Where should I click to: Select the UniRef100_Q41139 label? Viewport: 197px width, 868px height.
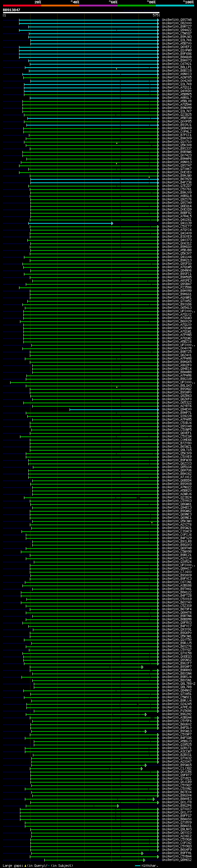176,223
